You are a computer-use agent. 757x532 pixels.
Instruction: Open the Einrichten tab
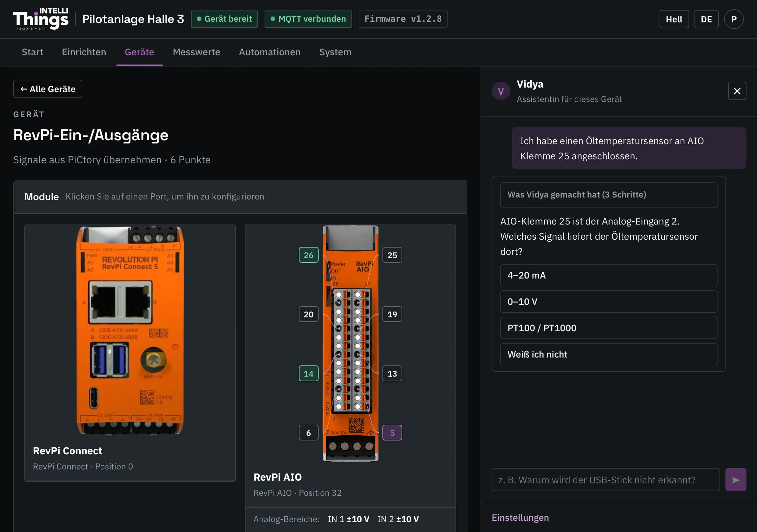click(x=84, y=52)
